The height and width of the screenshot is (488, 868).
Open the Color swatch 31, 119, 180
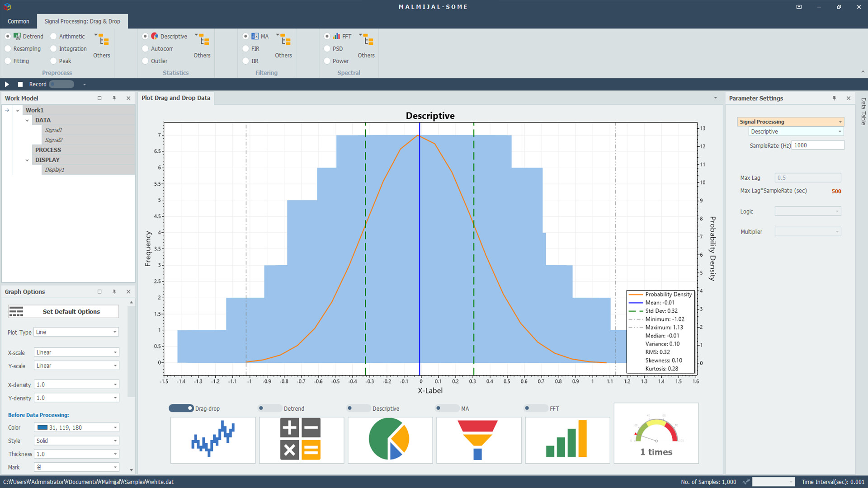(x=76, y=427)
